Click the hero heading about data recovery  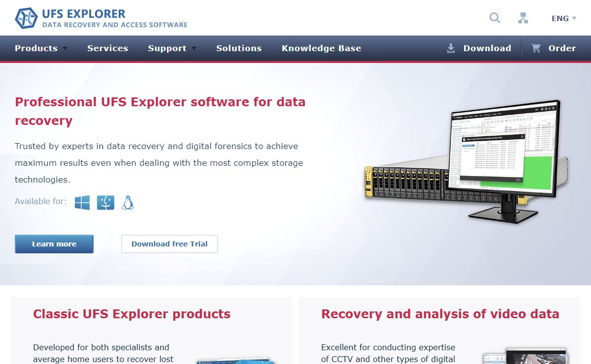160,111
